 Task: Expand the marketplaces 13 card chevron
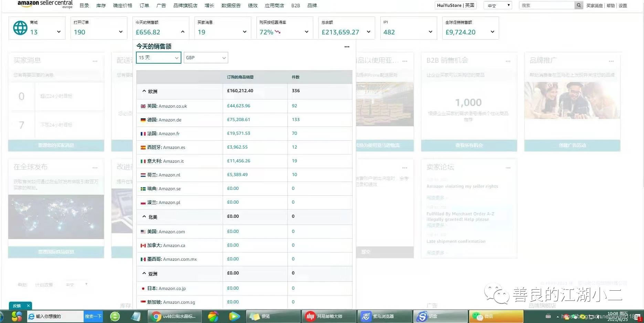pos(59,32)
